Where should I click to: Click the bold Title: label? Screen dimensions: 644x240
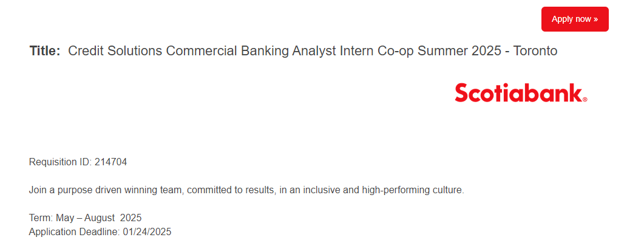(x=45, y=51)
